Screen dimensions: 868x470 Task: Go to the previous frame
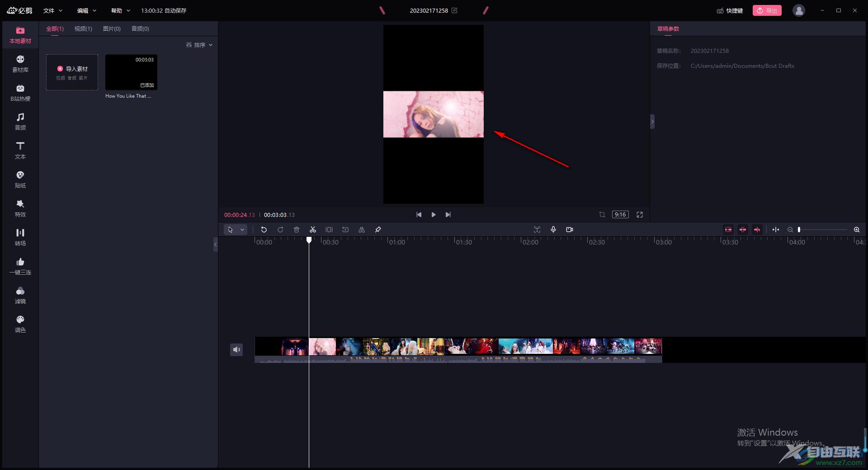(x=419, y=215)
